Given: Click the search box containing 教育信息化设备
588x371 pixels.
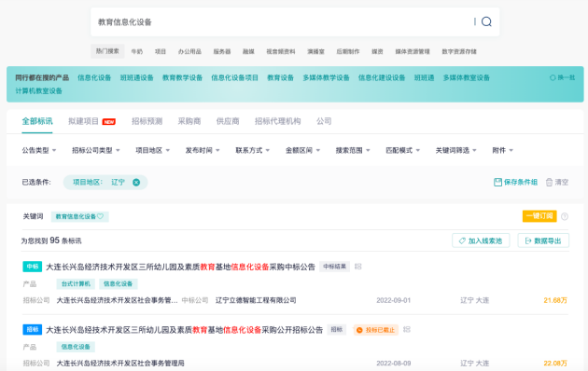Looking at the screenshot, I should tap(295, 22).
